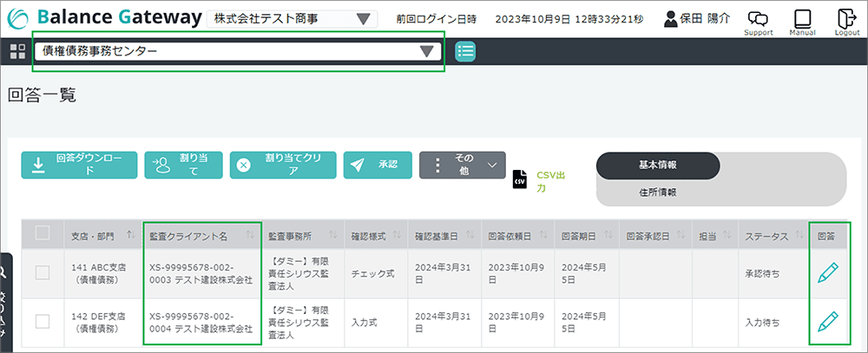This screenshot has height=353, width=868.
Task: Edit answer for 141 ABC支店 row
Action: [x=828, y=273]
